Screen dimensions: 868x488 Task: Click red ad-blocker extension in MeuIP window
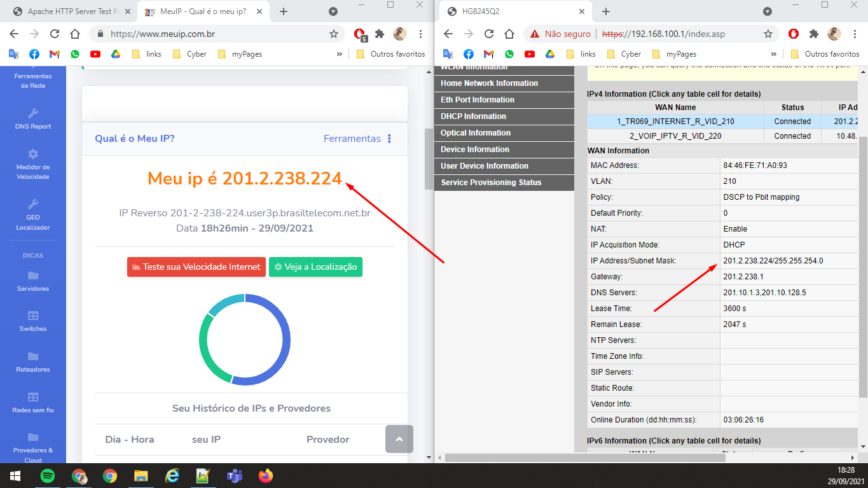[360, 34]
